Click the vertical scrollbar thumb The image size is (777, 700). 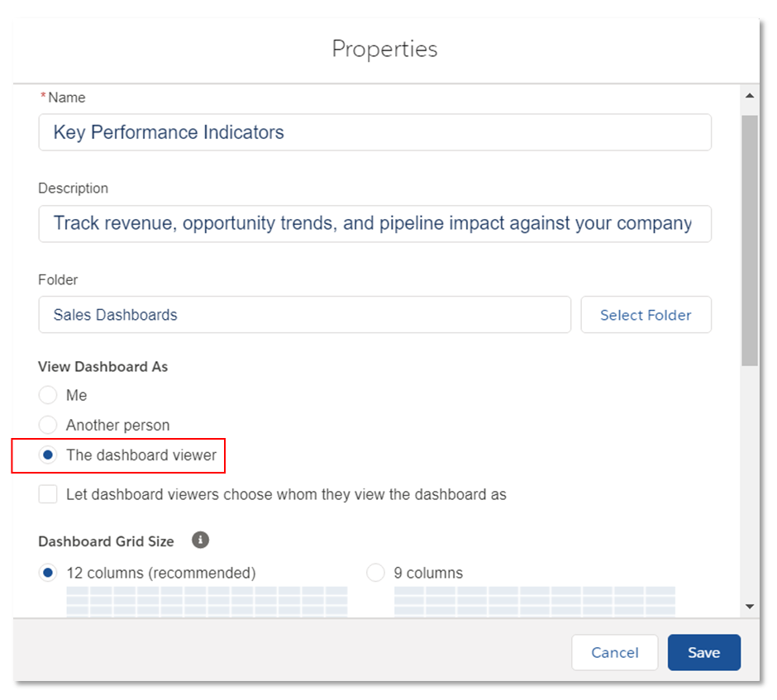pos(750,240)
